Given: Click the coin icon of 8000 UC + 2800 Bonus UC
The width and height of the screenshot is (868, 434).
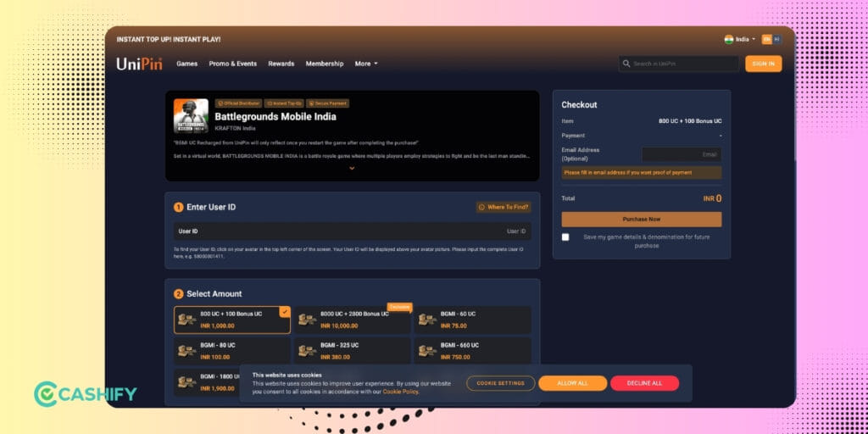Looking at the screenshot, I should pyautogui.click(x=307, y=320).
